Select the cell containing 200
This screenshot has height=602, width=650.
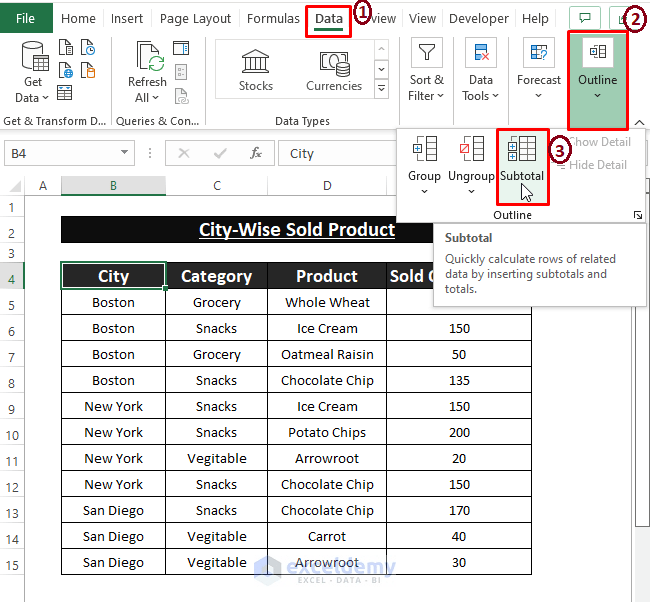(x=459, y=432)
